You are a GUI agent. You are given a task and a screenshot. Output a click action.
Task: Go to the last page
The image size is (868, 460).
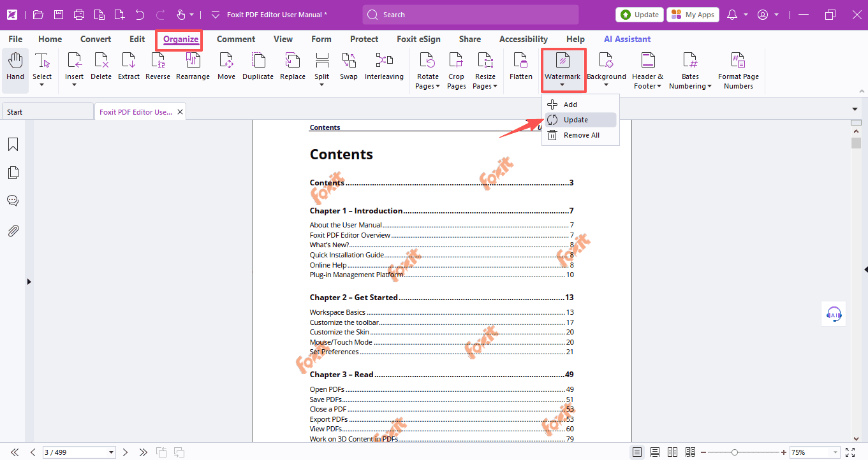tap(143, 452)
